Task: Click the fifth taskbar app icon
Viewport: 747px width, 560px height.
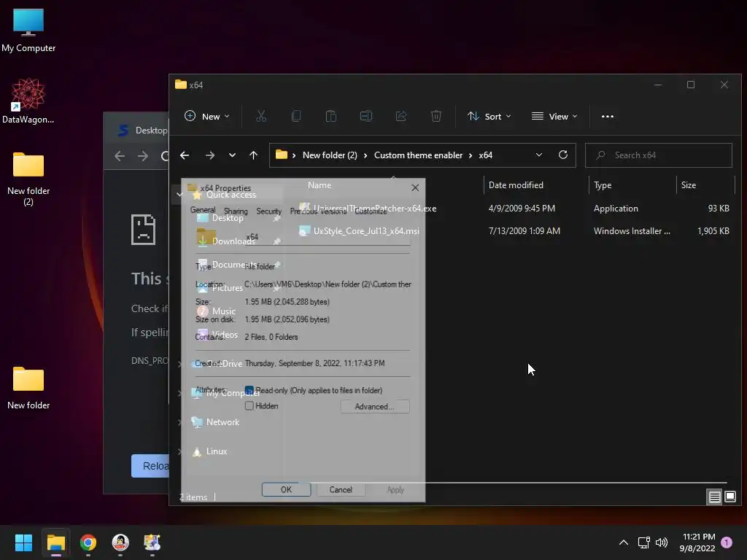Action: tap(152, 542)
